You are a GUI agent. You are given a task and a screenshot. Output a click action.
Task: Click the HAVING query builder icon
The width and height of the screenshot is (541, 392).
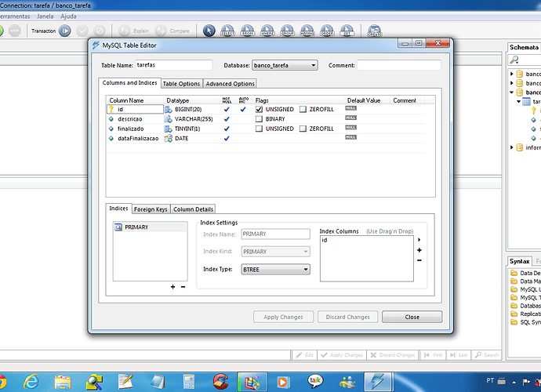(307, 31)
